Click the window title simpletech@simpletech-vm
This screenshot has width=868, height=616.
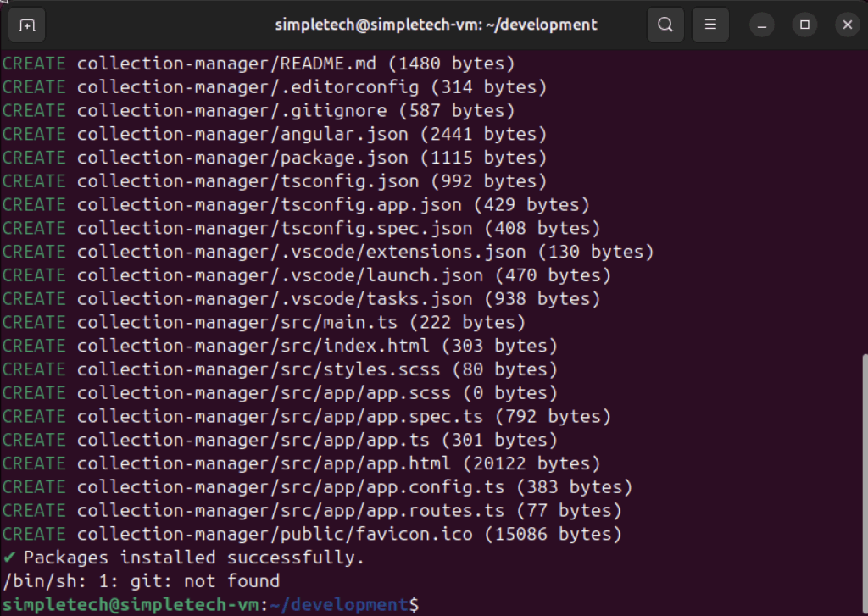pos(436,25)
